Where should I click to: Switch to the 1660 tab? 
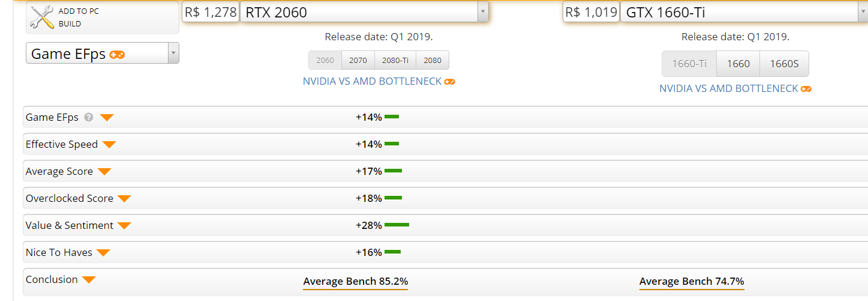click(x=738, y=64)
